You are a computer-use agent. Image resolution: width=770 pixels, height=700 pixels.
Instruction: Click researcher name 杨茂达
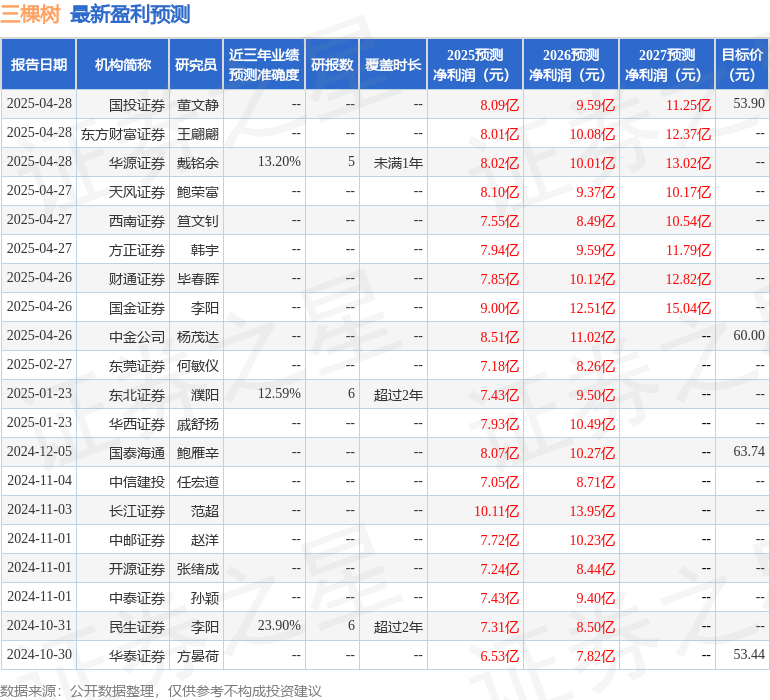click(197, 337)
